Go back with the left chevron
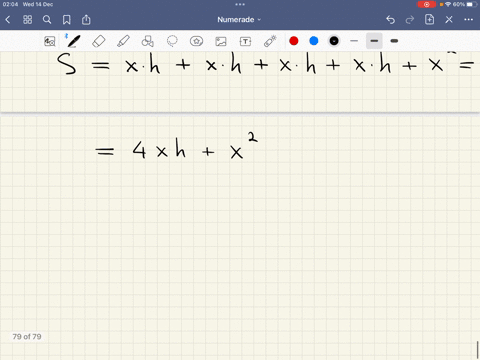The height and width of the screenshot is (360, 480). [x=8, y=20]
